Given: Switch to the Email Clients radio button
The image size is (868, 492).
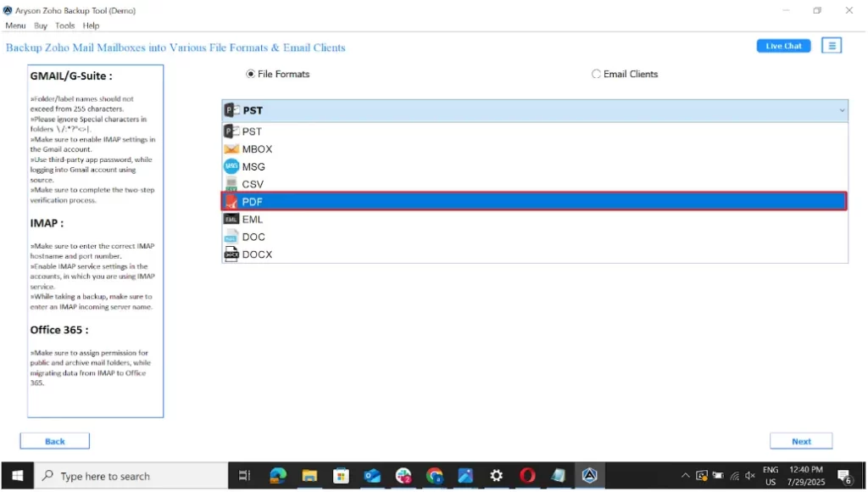Looking at the screenshot, I should pyautogui.click(x=596, y=74).
